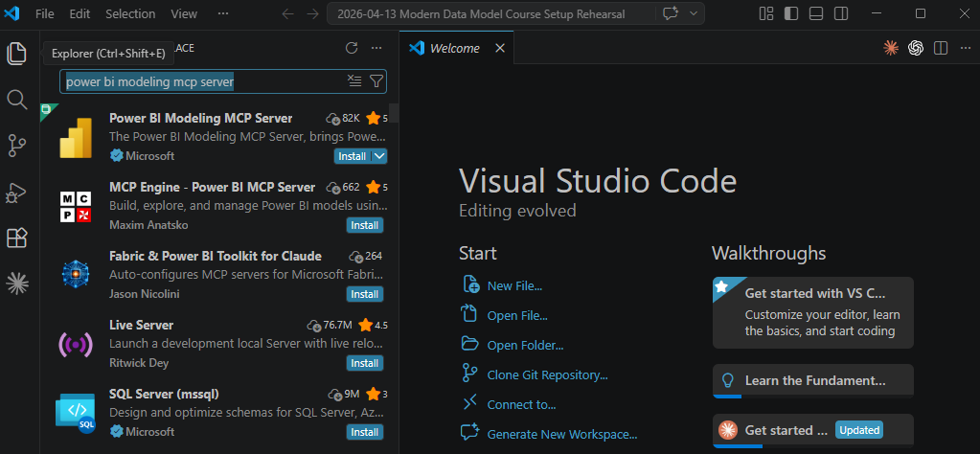
Task: Open Get started with VS Code walkthrough
Action: click(813, 312)
